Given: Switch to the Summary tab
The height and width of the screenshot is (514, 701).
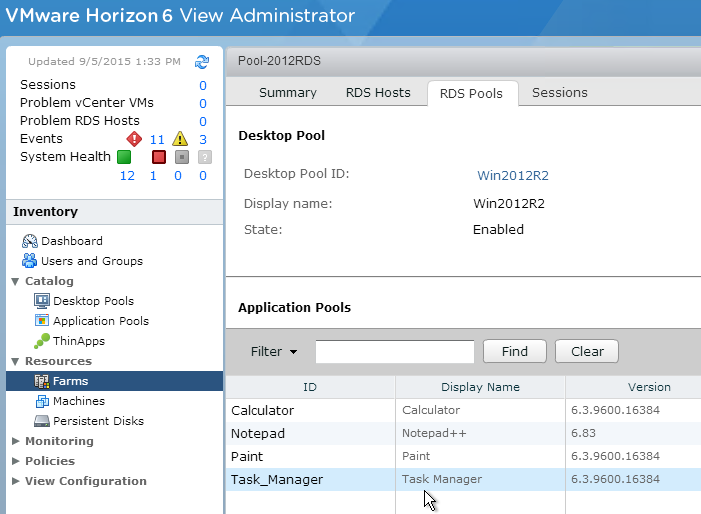Looking at the screenshot, I should (287, 93).
